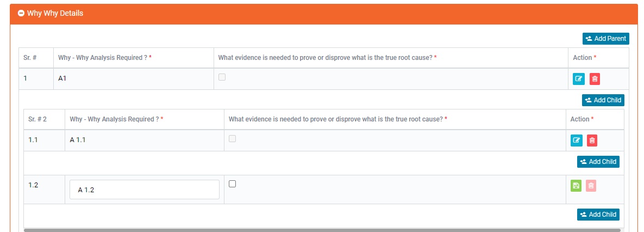Collapse the Why Why Details panel

[21, 13]
